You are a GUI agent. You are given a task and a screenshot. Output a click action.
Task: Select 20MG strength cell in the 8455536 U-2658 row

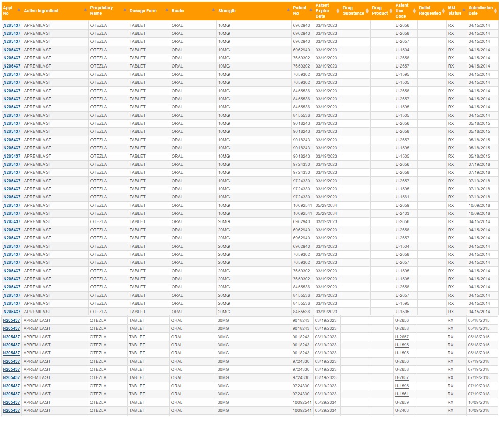(225, 288)
